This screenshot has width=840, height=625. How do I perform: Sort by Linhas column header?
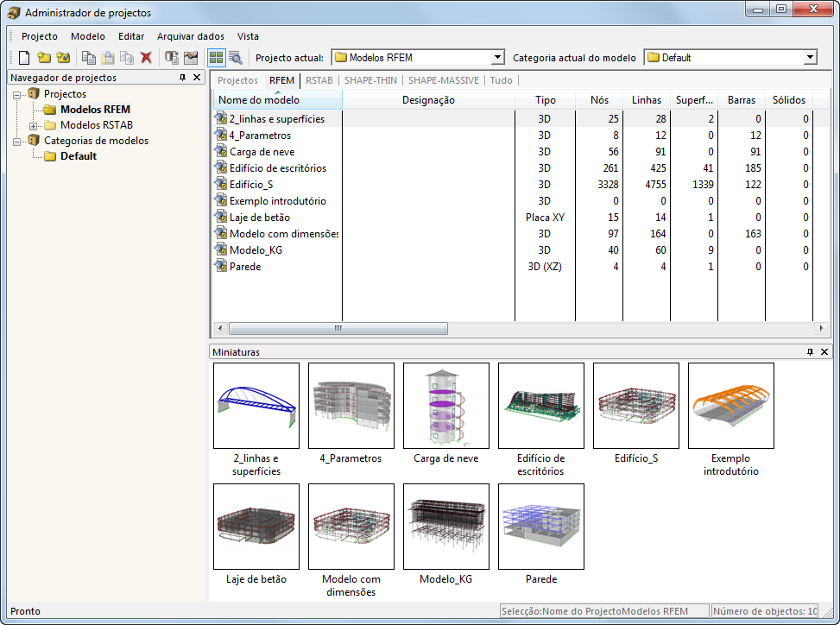click(647, 100)
